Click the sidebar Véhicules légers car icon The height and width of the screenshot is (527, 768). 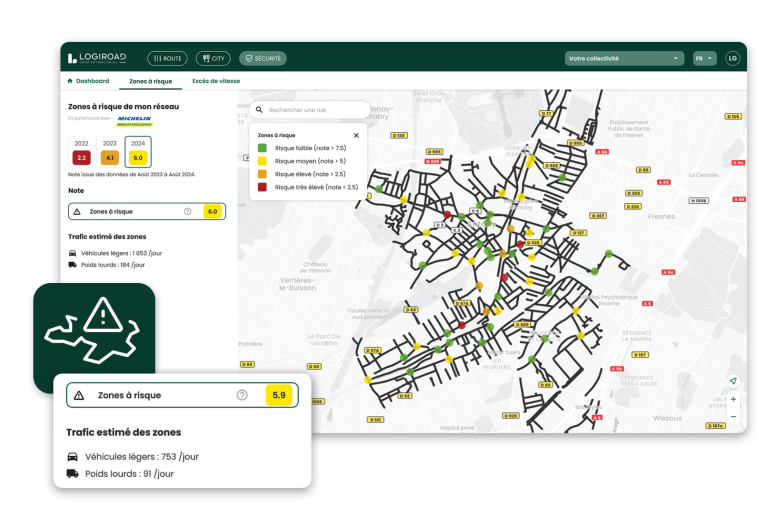(x=72, y=253)
